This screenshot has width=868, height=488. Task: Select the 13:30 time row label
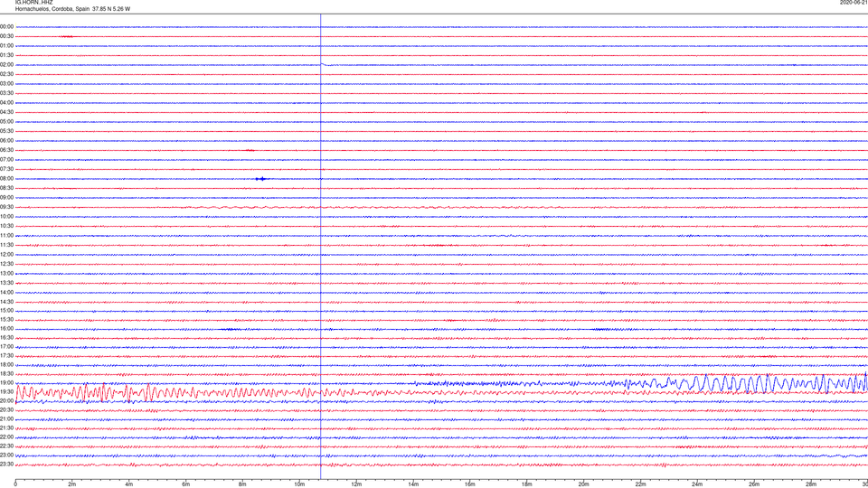[x=6, y=283]
